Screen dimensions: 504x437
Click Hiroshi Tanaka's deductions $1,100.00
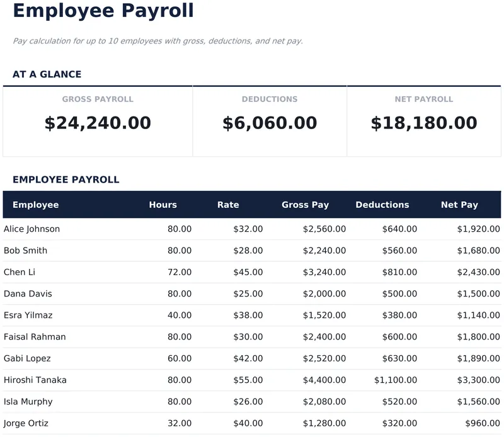click(x=396, y=380)
